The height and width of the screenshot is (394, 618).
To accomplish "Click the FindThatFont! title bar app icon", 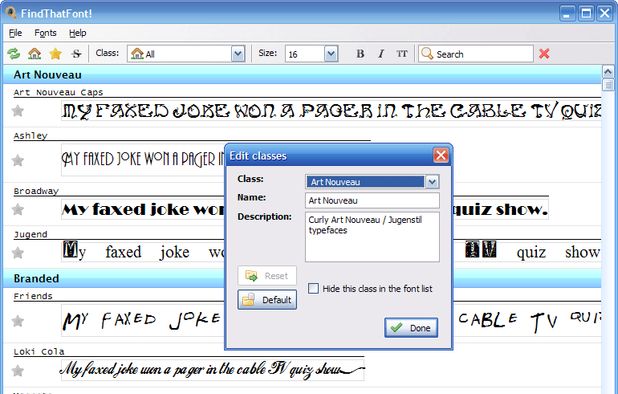I will coord(11,13).
